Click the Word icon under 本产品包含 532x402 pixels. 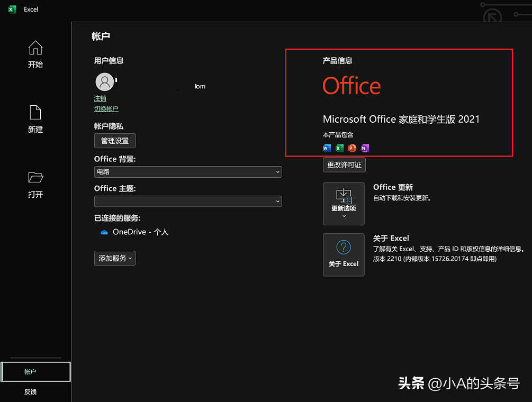[327, 148]
